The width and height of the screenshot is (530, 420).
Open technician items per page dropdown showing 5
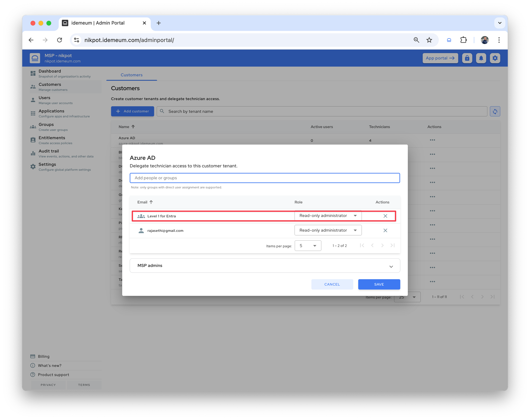click(308, 246)
